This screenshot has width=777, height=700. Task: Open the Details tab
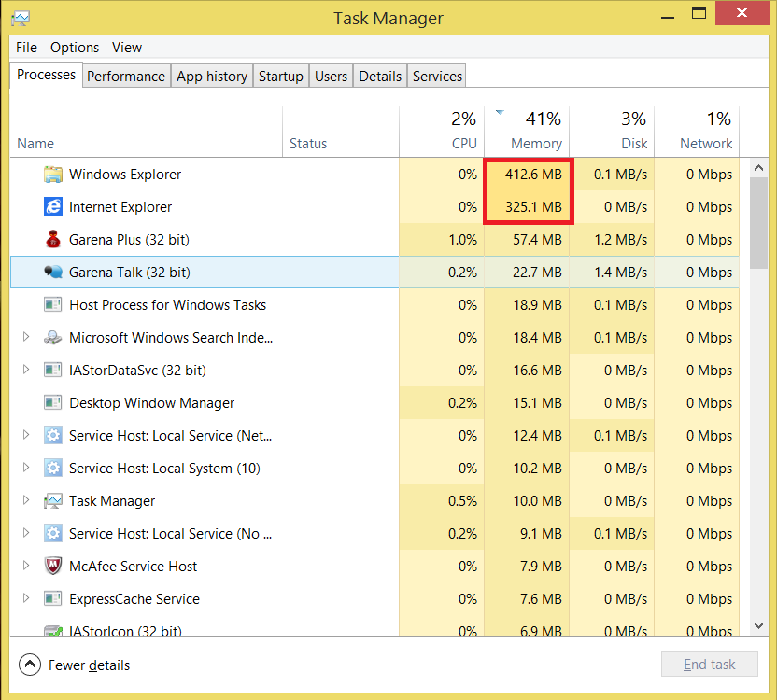(380, 77)
